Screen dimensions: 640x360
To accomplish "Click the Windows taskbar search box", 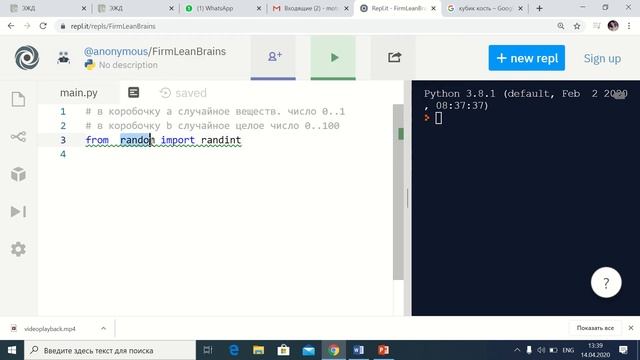I will [110, 350].
